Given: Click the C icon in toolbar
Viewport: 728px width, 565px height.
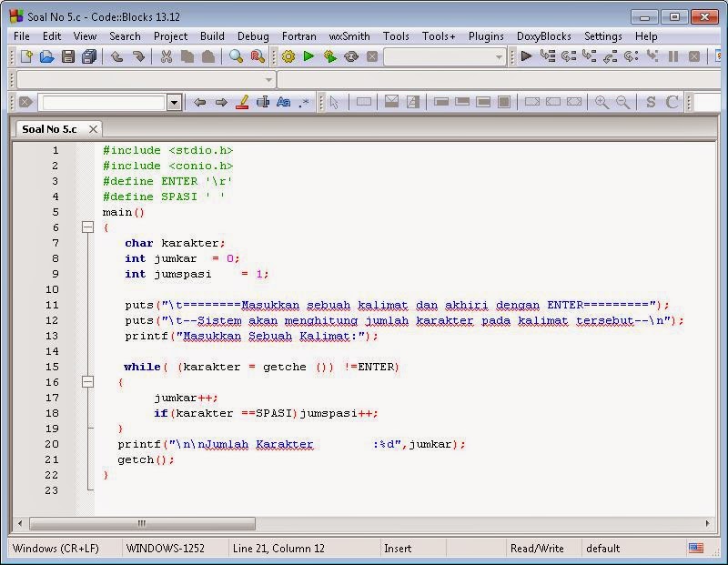Looking at the screenshot, I should coord(672,102).
